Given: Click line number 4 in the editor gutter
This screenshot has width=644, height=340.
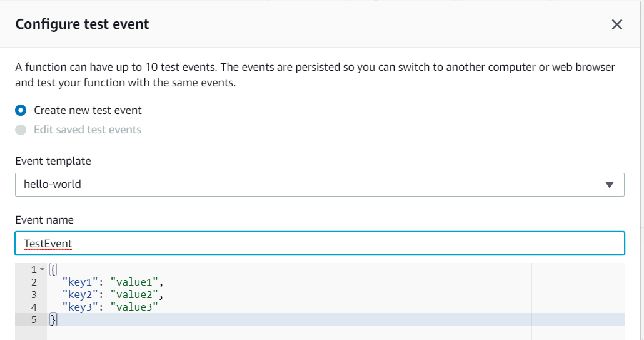Looking at the screenshot, I should 34,307.
